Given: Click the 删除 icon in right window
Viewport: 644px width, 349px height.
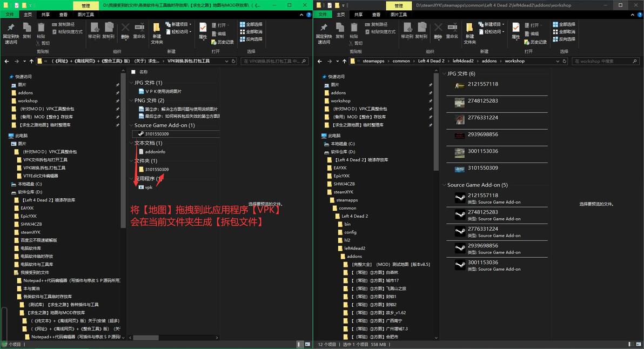Looking at the screenshot, I should (438, 31).
